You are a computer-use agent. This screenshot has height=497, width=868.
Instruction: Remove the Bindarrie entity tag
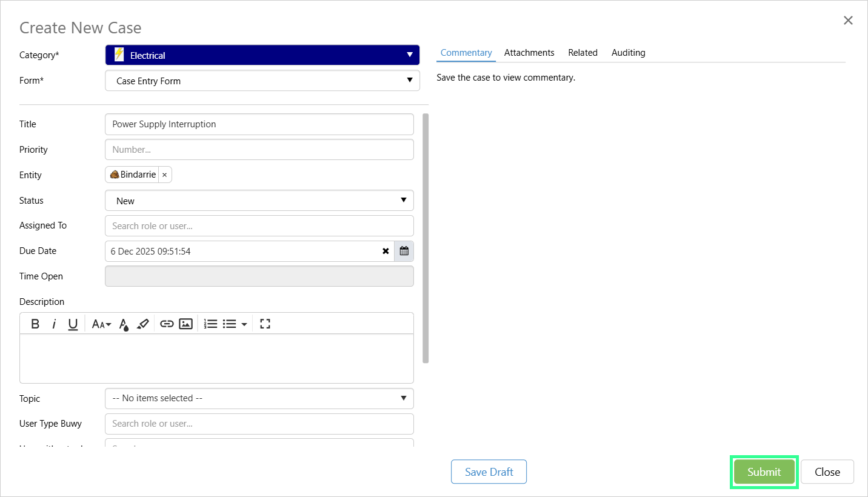pyautogui.click(x=164, y=175)
